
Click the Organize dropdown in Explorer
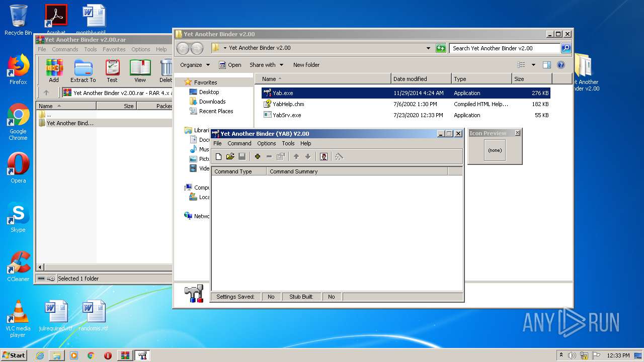click(x=195, y=65)
